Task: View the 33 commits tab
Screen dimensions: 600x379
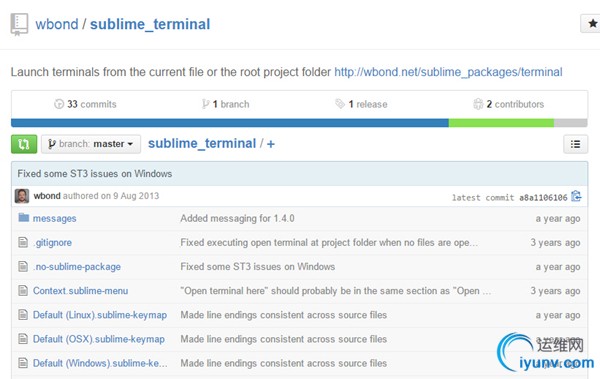Action: tap(85, 104)
